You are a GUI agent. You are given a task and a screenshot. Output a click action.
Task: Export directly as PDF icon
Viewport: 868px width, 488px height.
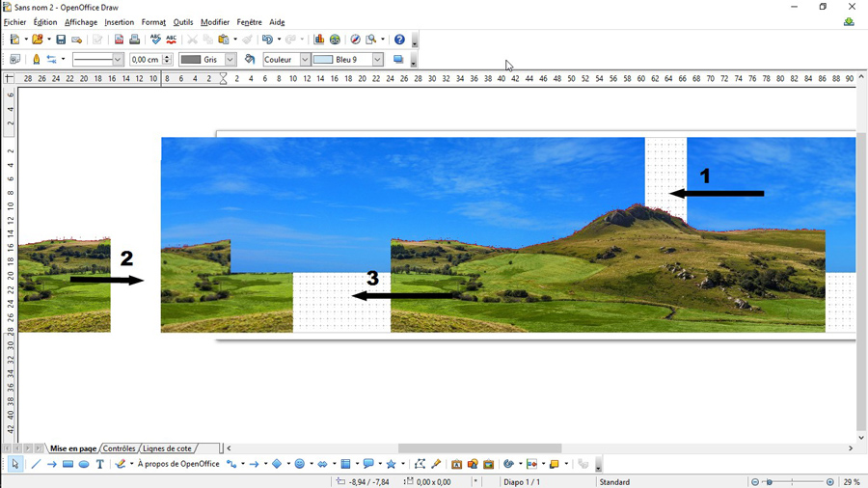119,40
